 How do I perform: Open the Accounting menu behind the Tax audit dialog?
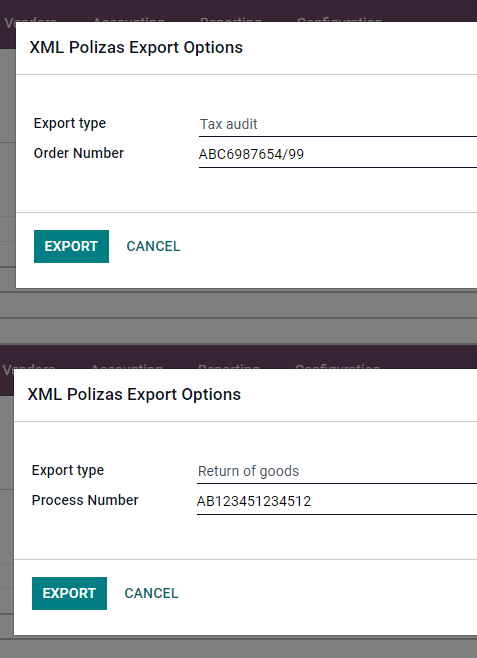click(128, 19)
